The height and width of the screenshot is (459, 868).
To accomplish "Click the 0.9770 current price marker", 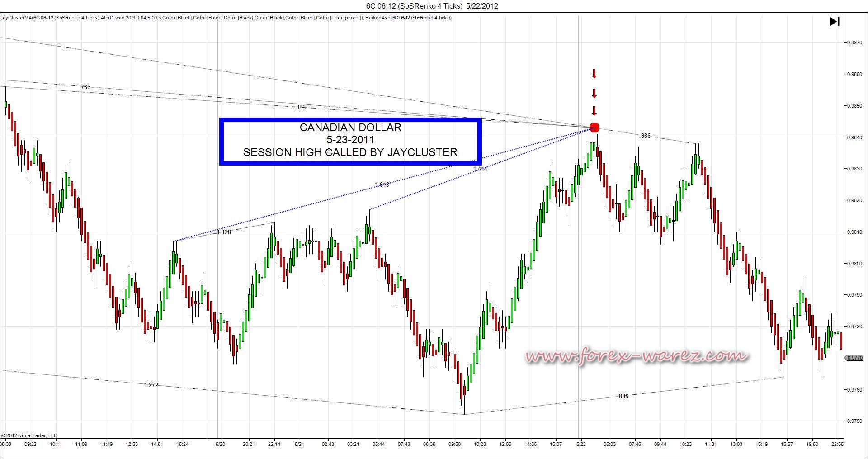I will point(854,358).
